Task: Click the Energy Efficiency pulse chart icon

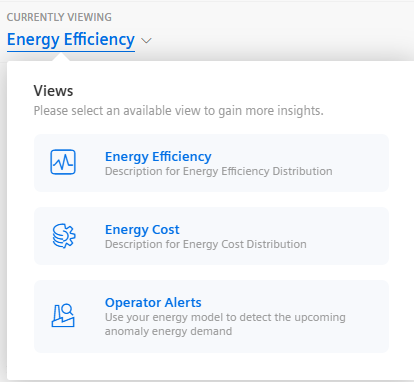Action: pos(63,162)
